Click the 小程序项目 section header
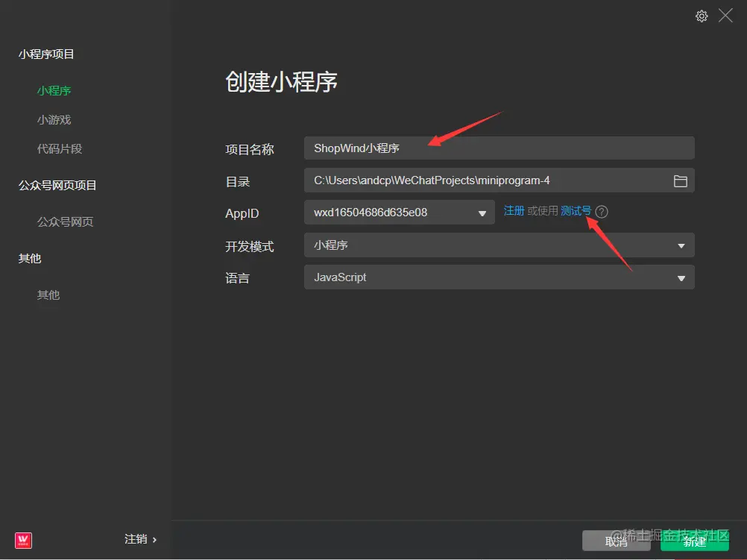This screenshot has height=560, width=747. (x=46, y=54)
